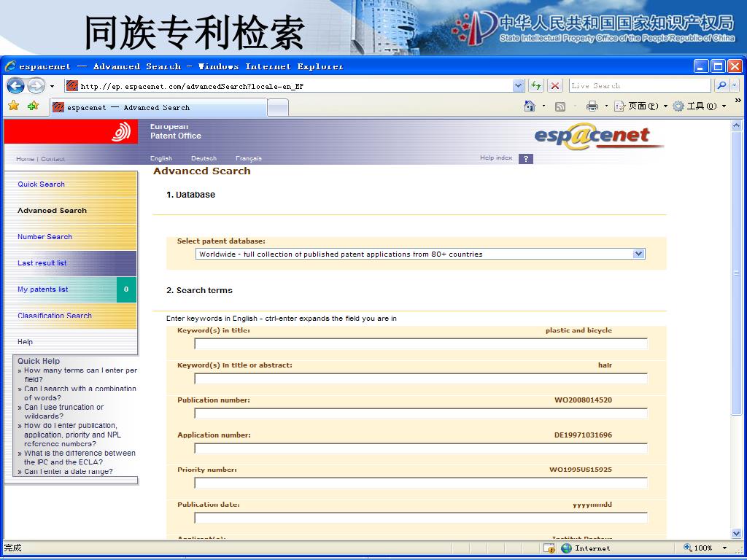Refresh the page with green arrows icon

[x=536, y=86]
